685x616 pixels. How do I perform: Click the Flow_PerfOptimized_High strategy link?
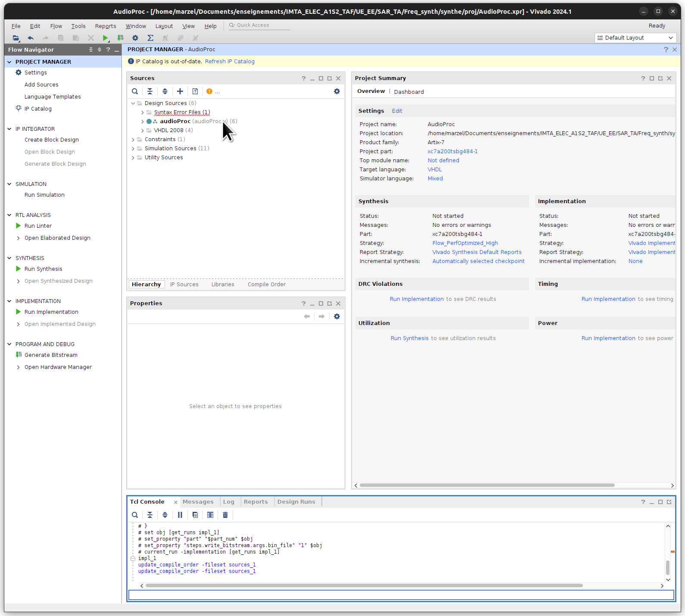click(465, 243)
